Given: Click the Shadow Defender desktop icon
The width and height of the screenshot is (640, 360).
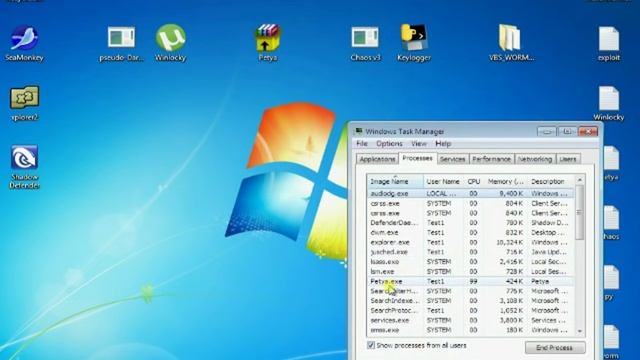Looking at the screenshot, I should tap(24, 167).
